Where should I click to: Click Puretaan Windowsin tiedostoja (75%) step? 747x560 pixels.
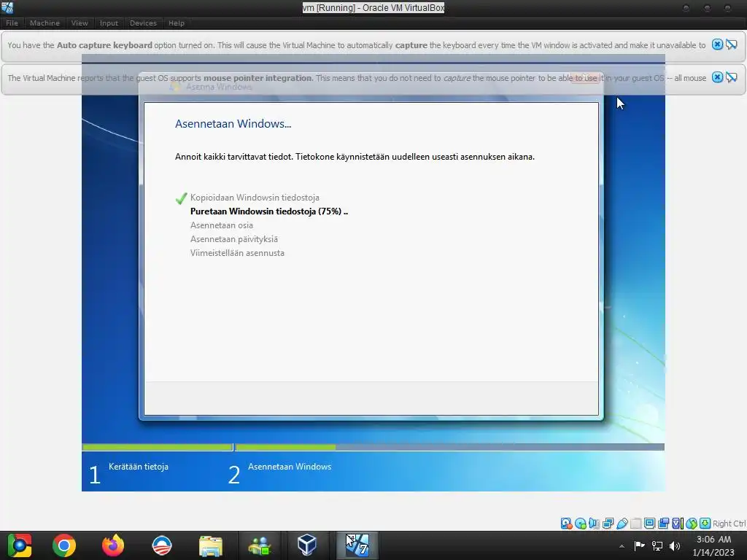269,211
